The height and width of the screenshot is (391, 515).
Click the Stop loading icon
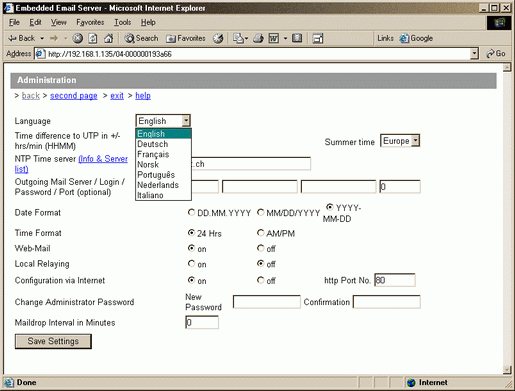tap(78, 38)
